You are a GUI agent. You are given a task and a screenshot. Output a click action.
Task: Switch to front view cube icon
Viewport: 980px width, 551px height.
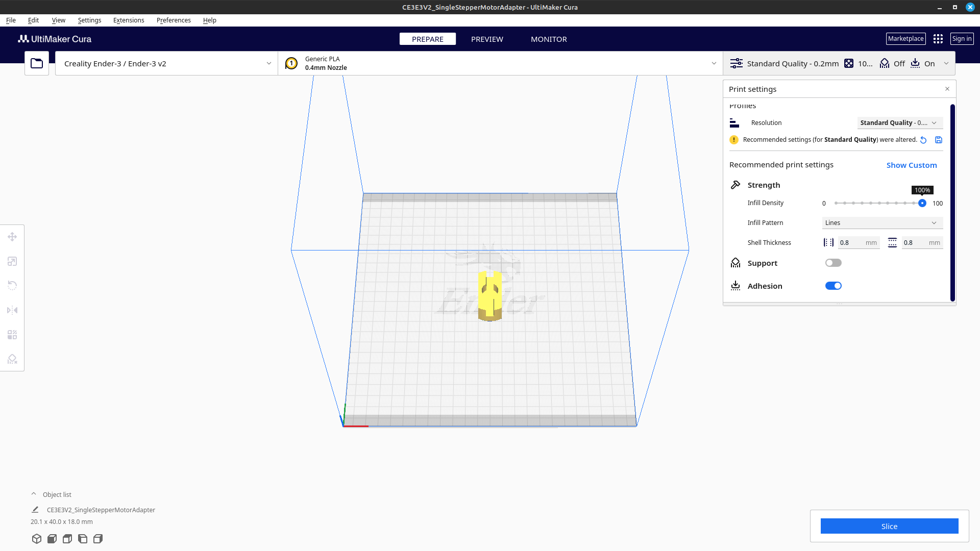tap(52, 539)
